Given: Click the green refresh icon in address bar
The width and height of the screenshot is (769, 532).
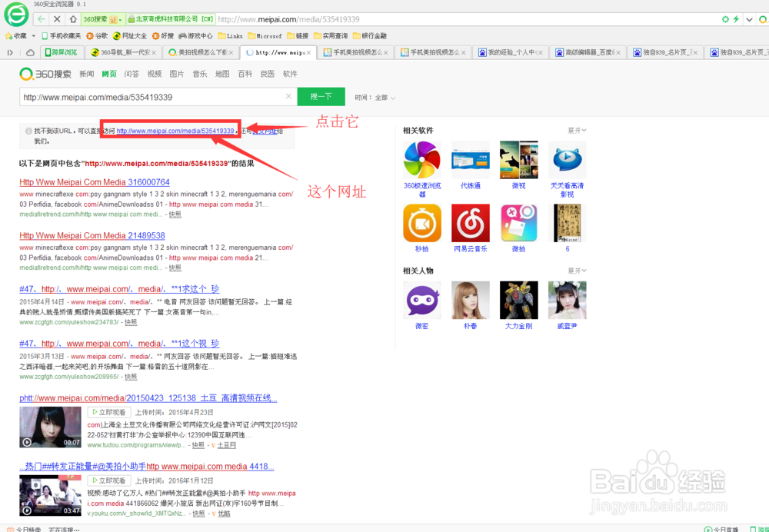Looking at the screenshot, I should 725,19.
